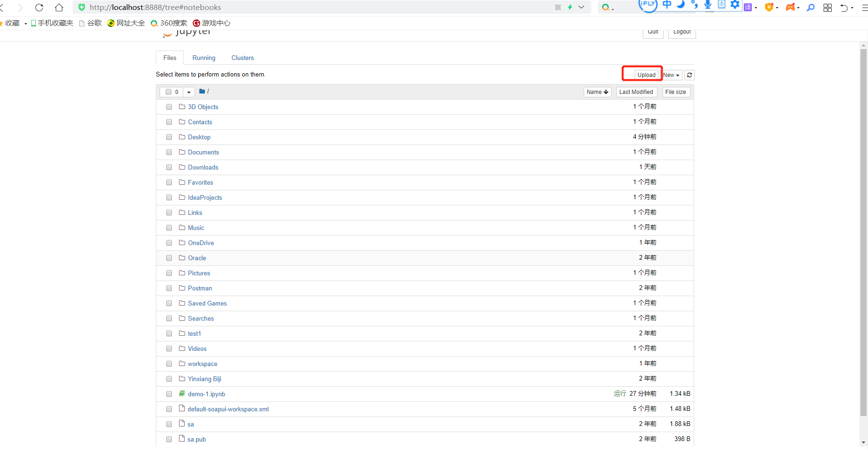
Task: Open the 谷歌 bookmark
Action: point(91,23)
